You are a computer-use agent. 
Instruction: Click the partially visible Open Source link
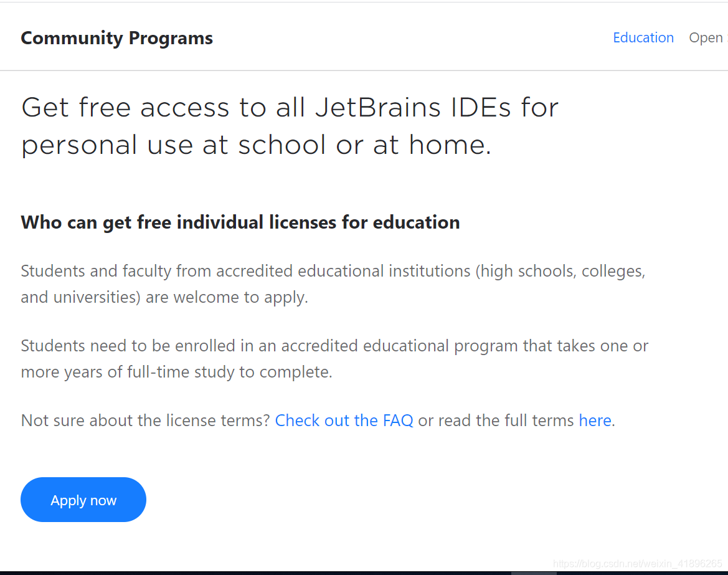710,37
